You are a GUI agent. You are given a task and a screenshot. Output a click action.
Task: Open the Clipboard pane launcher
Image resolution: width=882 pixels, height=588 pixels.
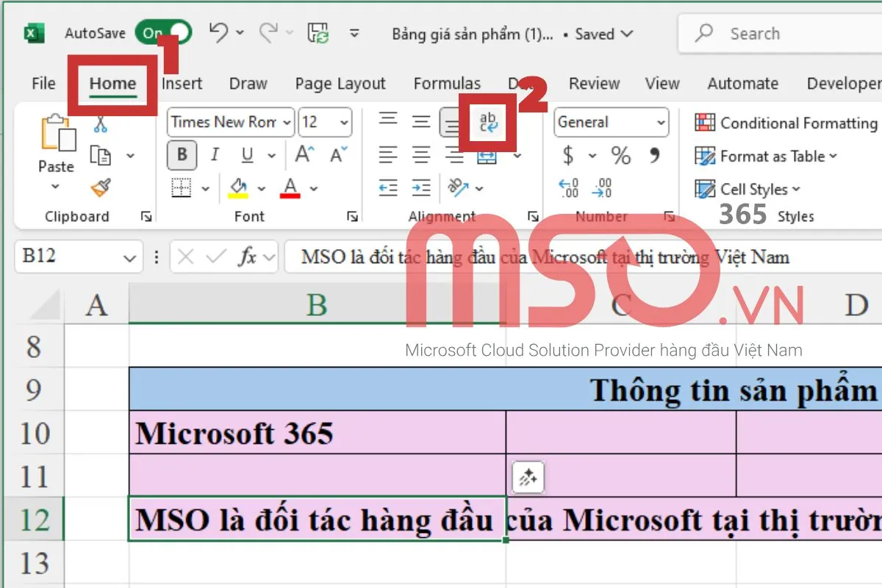click(x=146, y=217)
